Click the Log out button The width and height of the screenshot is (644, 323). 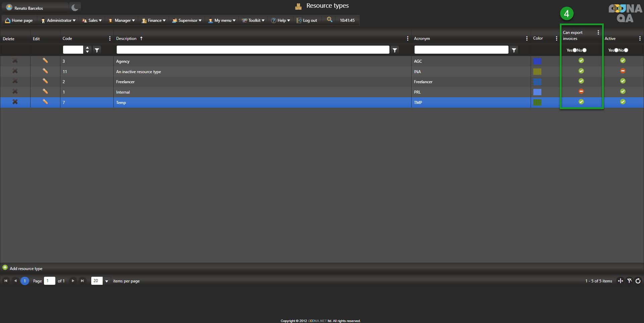click(307, 20)
